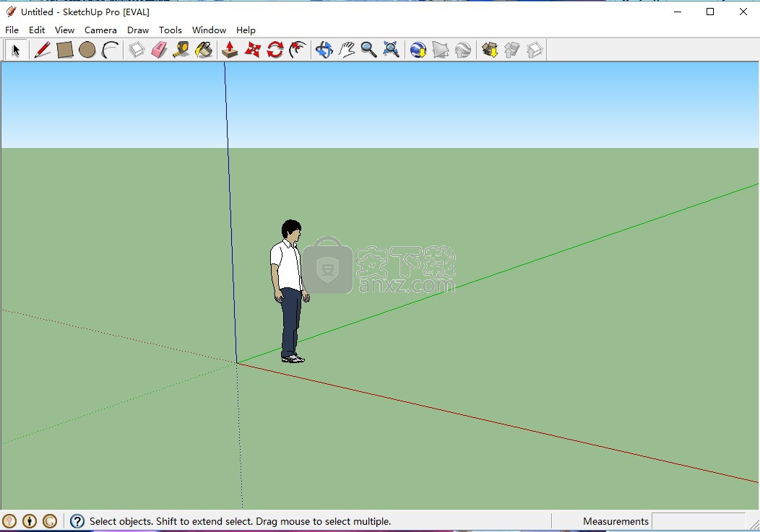Click the Measurements label
760x532 pixels.
pyautogui.click(x=616, y=521)
